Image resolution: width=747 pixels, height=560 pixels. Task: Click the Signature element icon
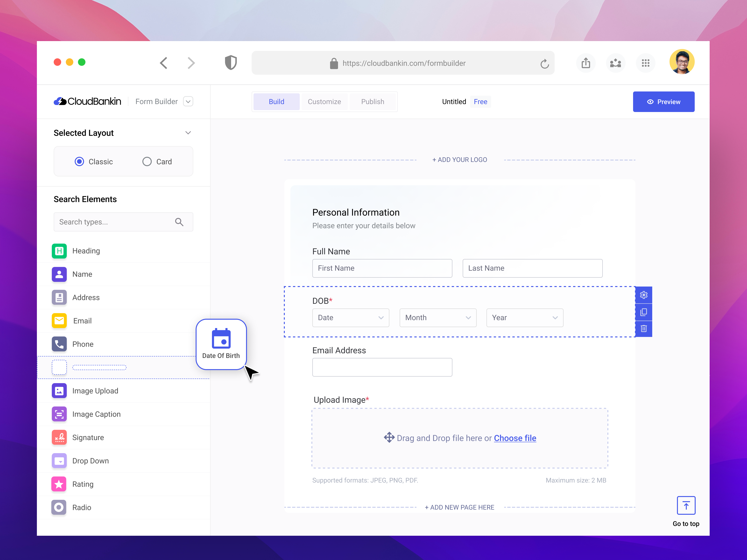coord(59,437)
